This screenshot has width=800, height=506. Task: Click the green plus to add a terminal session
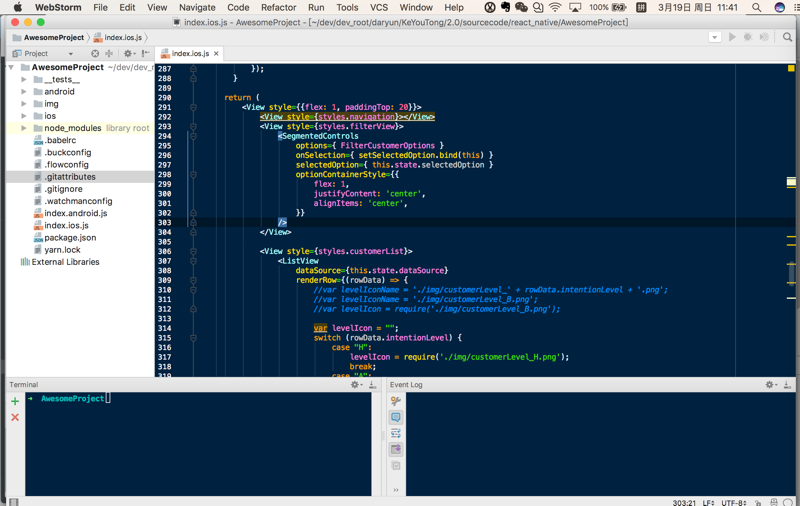[x=15, y=401]
